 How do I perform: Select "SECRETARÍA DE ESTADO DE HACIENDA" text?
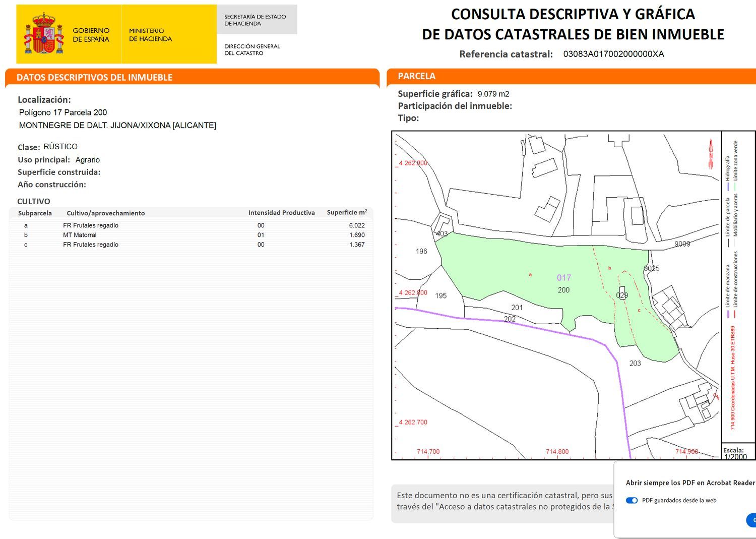tap(255, 20)
